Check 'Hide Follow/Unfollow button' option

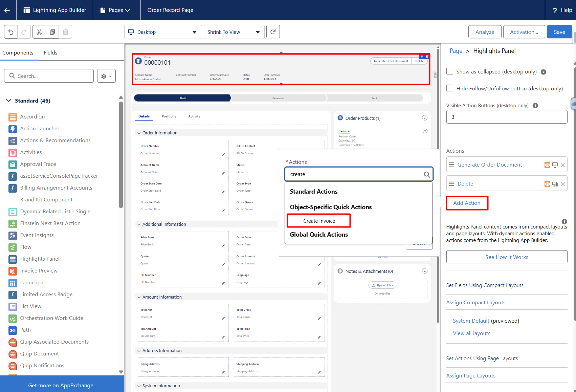point(450,88)
